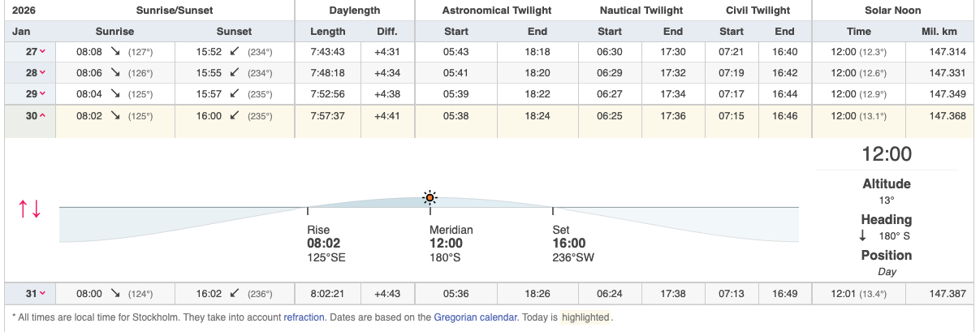Click the Daylength group header
This screenshot has width=980, height=332.
[x=354, y=11]
